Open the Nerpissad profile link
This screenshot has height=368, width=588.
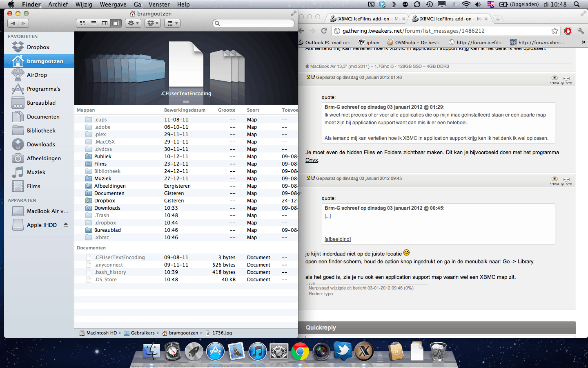pyautogui.click(x=319, y=288)
